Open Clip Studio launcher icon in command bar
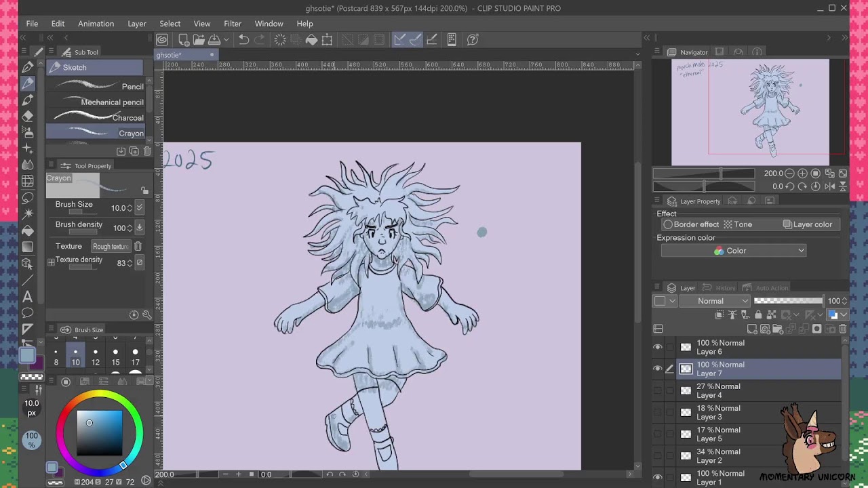Viewport: 868px width, 488px height. click(x=162, y=40)
